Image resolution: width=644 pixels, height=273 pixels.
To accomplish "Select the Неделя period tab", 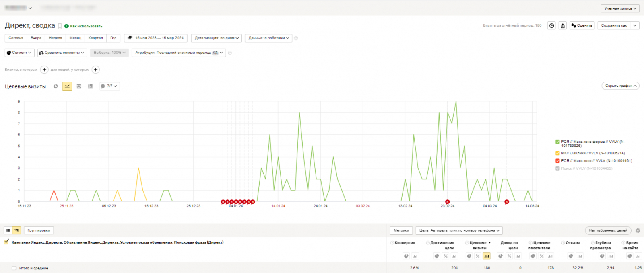I will point(56,38).
